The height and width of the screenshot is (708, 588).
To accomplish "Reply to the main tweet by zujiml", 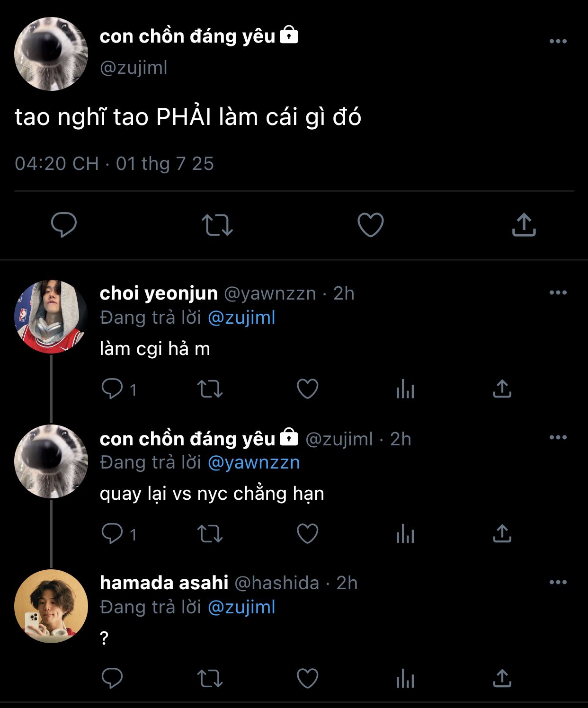I will tap(64, 225).
